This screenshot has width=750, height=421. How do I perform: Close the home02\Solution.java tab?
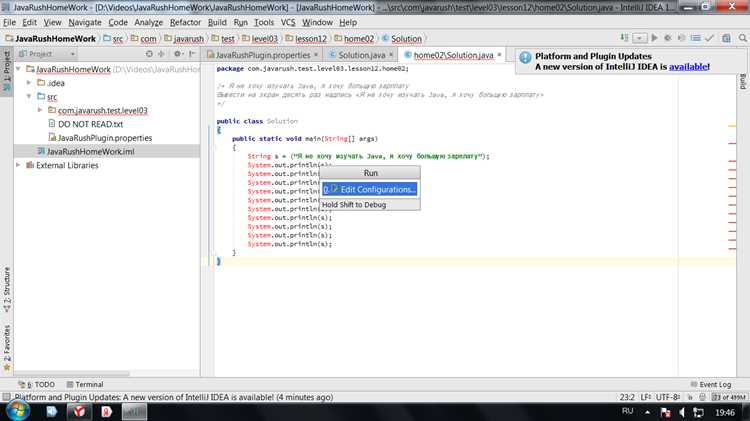pyautogui.click(x=499, y=55)
